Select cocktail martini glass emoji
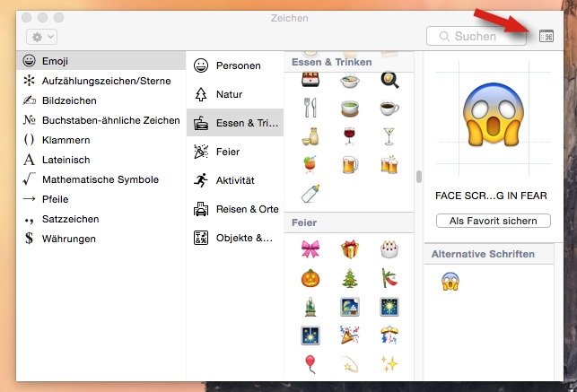 point(389,136)
